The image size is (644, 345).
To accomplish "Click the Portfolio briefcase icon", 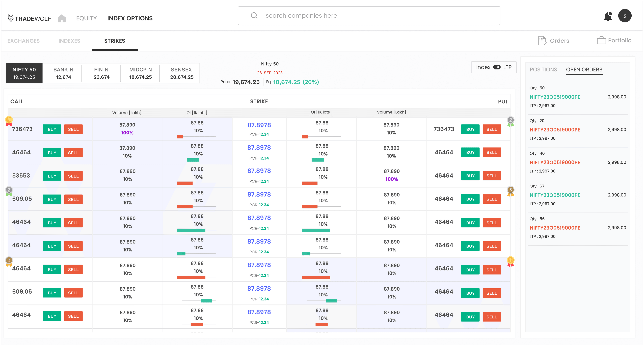I will (x=601, y=40).
